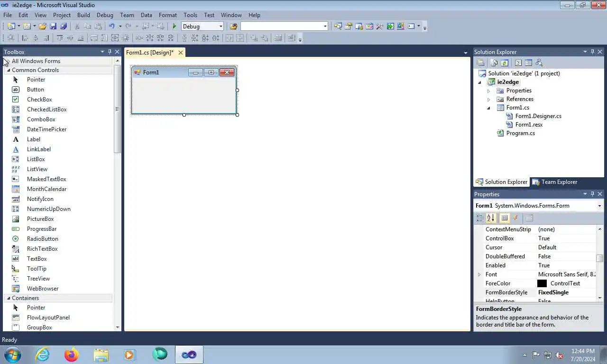
Task: Select the ComboBox control in the Toolbox
Action: (41, 119)
